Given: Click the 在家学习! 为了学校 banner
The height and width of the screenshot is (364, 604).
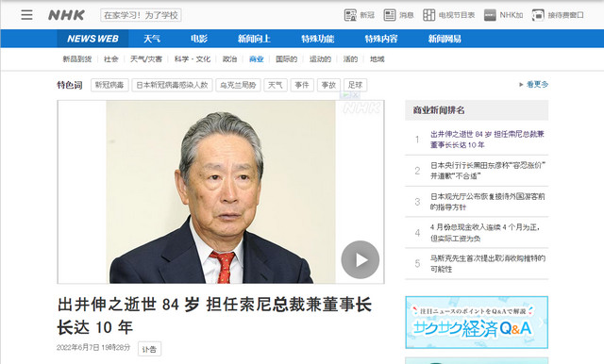Looking at the screenshot, I should point(141,15).
